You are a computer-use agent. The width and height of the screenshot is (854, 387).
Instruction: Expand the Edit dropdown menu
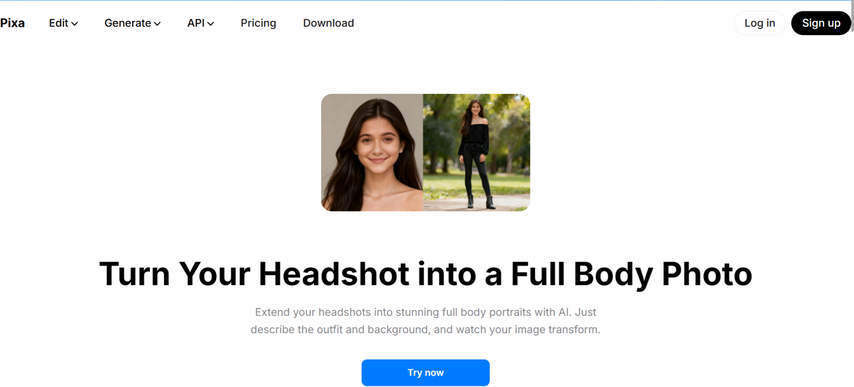pos(63,23)
